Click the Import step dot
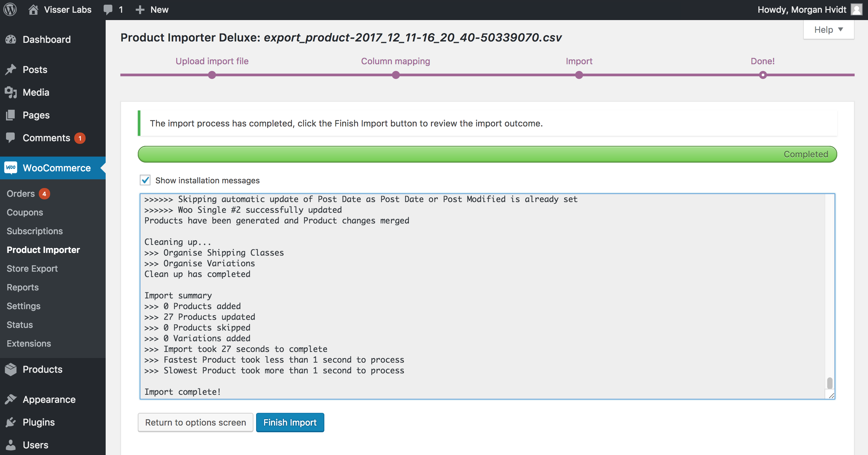The width and height of the screenshot is (868, 455). click(x=579, y=75)
